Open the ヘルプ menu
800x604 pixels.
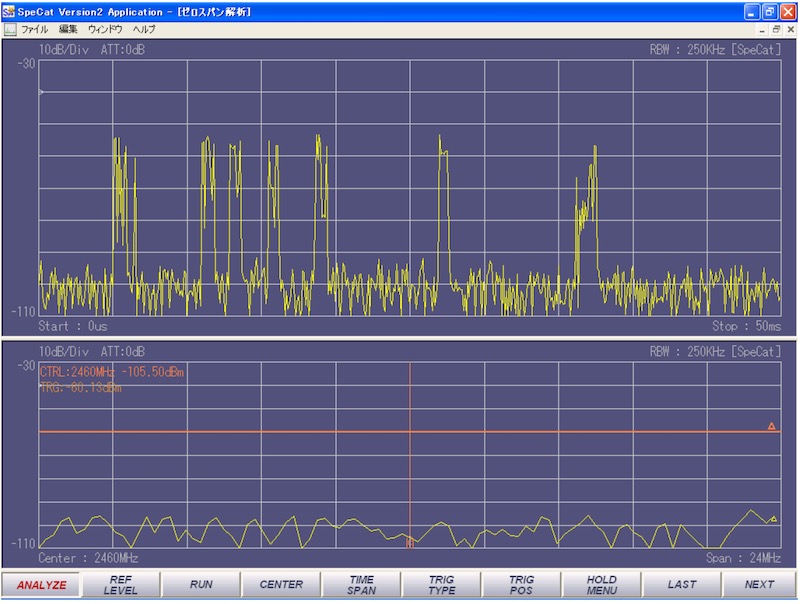pyautogui.click(x=144, y=30)
